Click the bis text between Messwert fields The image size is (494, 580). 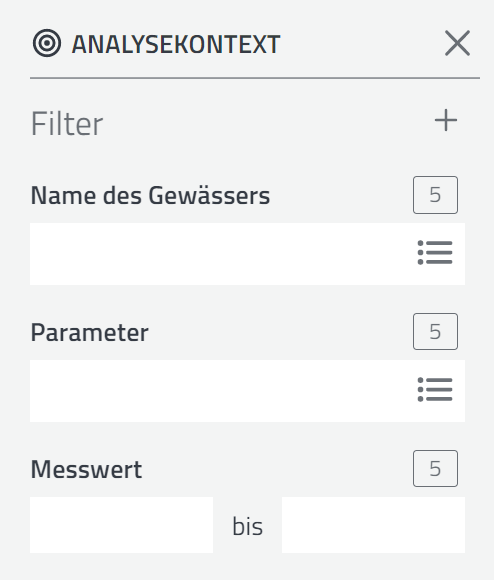pos(247,526)
